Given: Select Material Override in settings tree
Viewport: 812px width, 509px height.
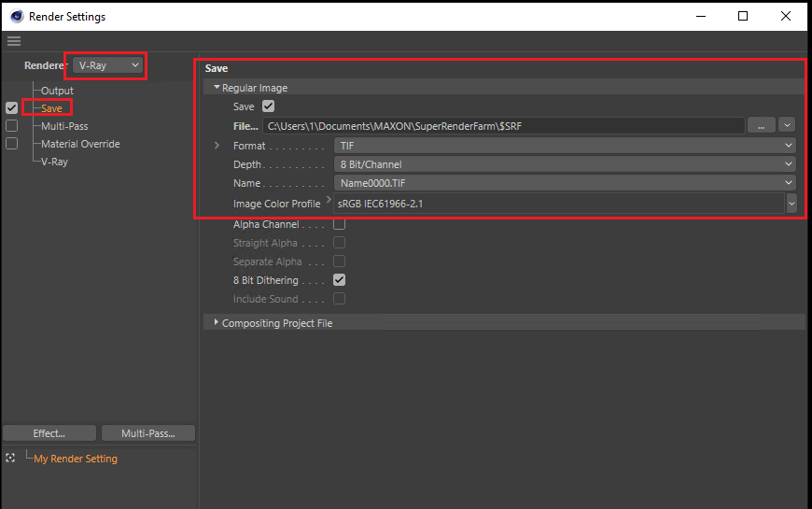Looking at the screenshot, I should [x=80, y=144].
